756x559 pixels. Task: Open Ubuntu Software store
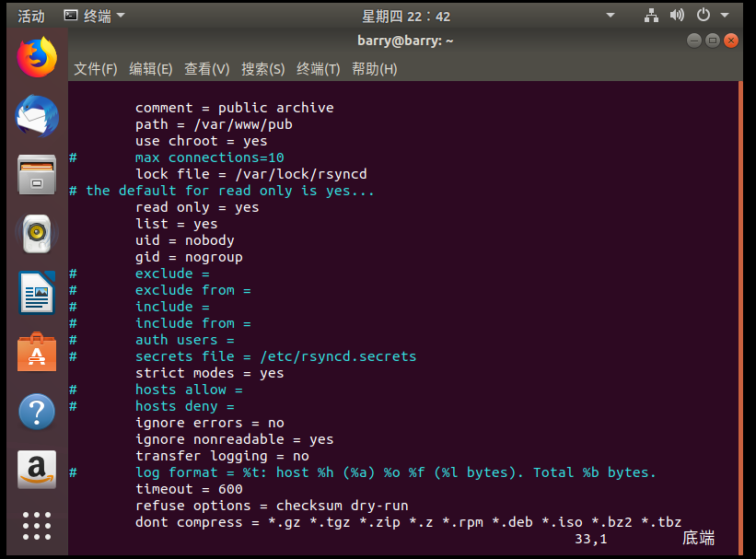(37, 352)
